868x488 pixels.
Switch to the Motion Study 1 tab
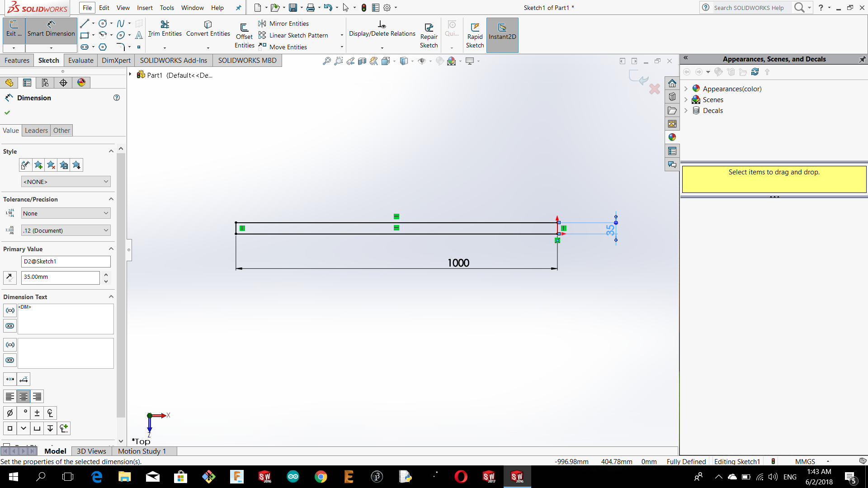[x=142, y=451]
